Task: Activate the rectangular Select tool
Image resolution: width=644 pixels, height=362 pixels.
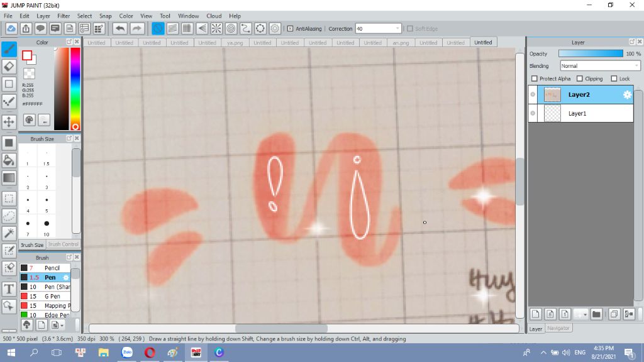Action: (x=9, y=199)
